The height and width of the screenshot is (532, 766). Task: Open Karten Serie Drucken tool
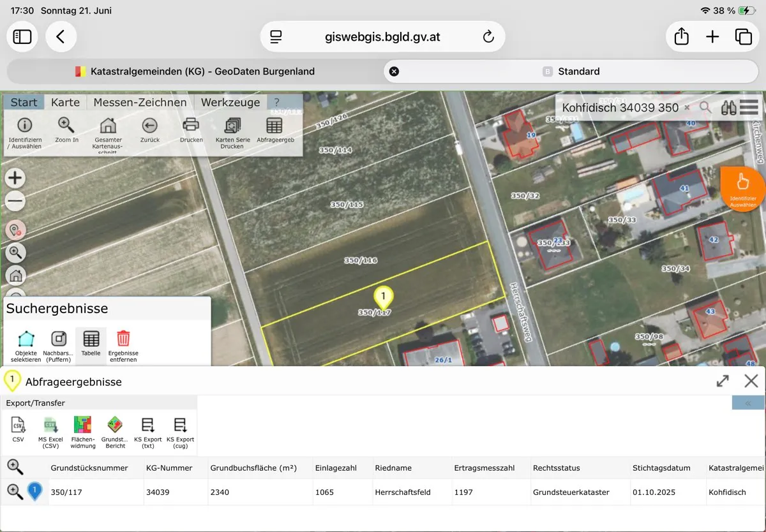pyautogui.click(x=232, y=133)
